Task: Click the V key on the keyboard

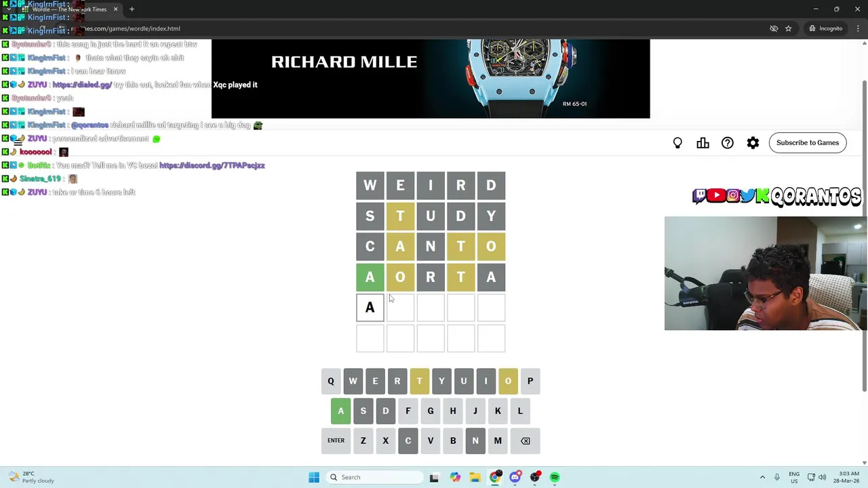Action: click(430, 441)
